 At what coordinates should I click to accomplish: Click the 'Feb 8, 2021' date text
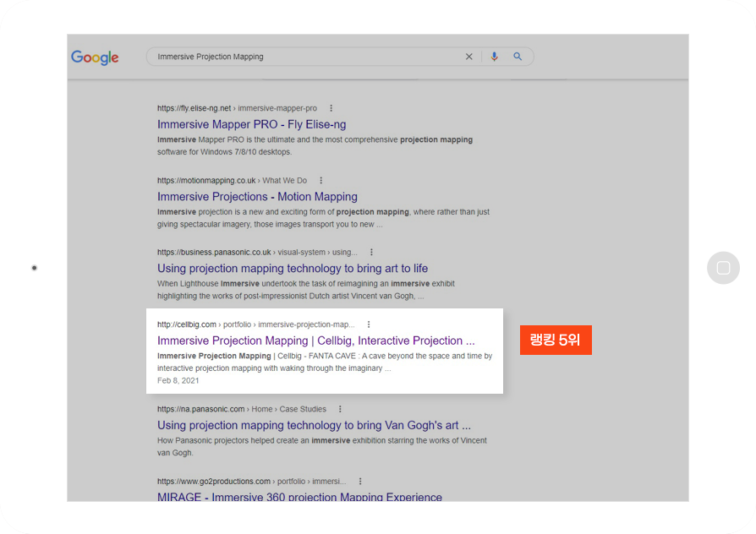click(x=178, y=381)
